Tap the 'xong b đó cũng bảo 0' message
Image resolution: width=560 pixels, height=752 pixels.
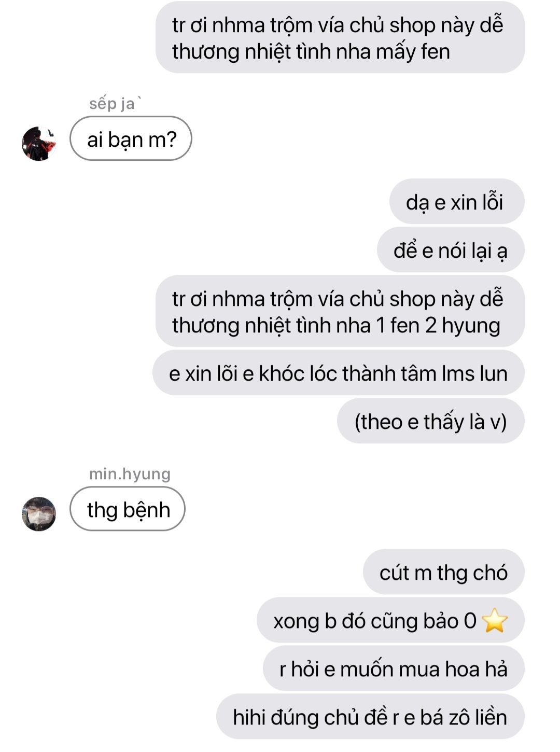(x=390, y=620)
